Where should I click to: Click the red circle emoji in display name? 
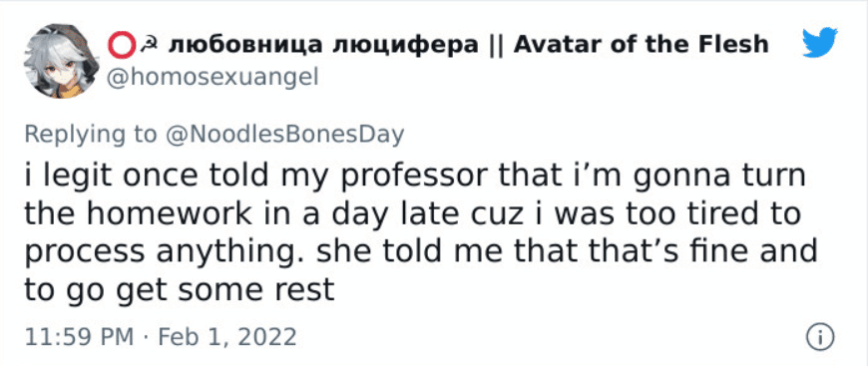(125, 45)
